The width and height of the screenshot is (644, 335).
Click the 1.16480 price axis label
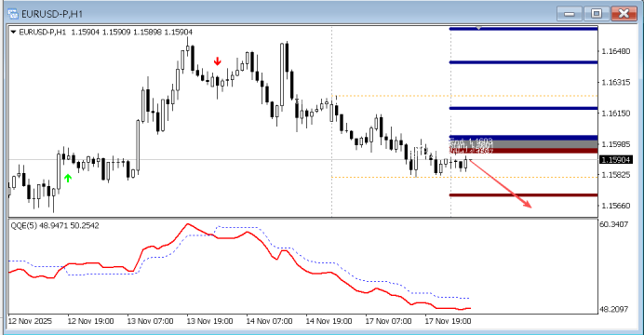pyautogui.click(x=616, y=51)
